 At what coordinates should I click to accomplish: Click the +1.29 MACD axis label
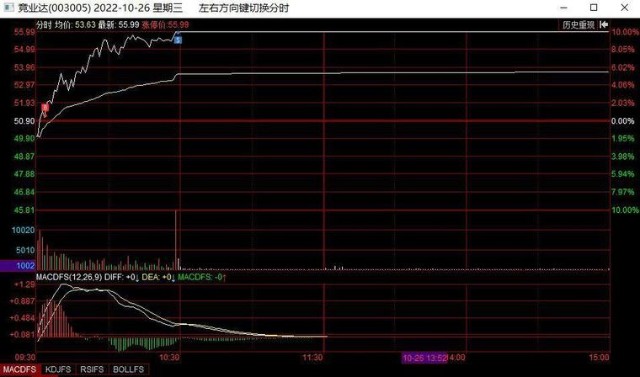click(x=24, y=284)
